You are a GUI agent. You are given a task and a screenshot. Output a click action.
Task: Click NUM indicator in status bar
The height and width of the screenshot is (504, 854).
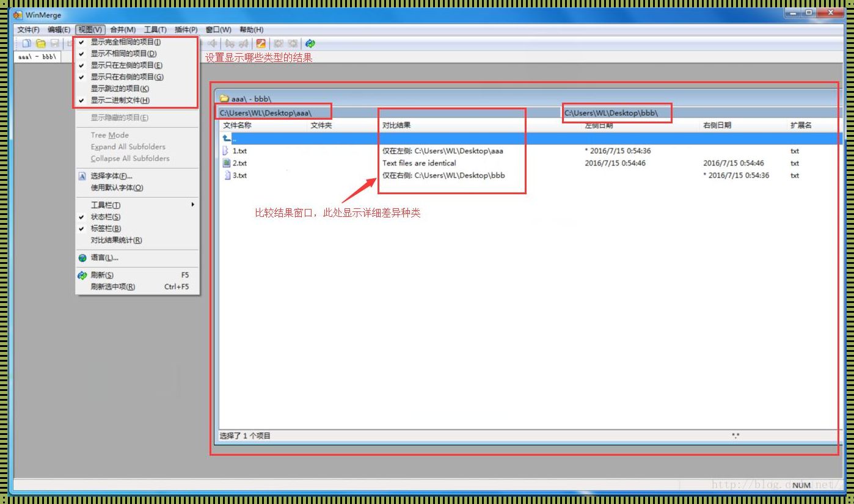pyautogui.click(x=801, y=485)
